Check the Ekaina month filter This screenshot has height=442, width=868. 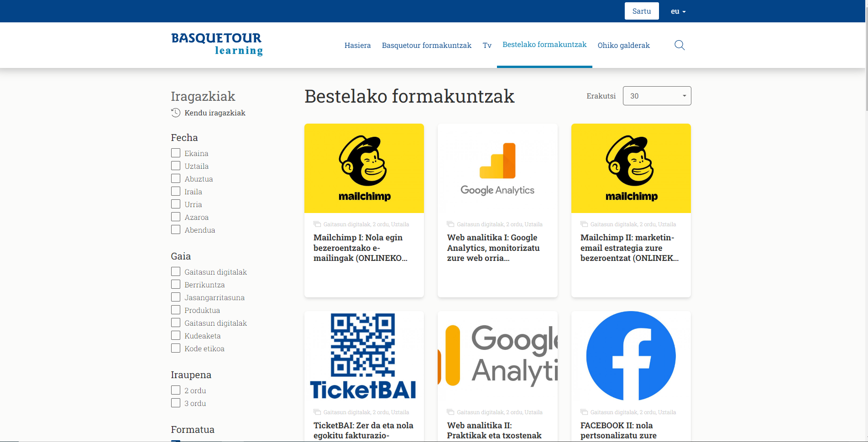[x=176, y=153]
